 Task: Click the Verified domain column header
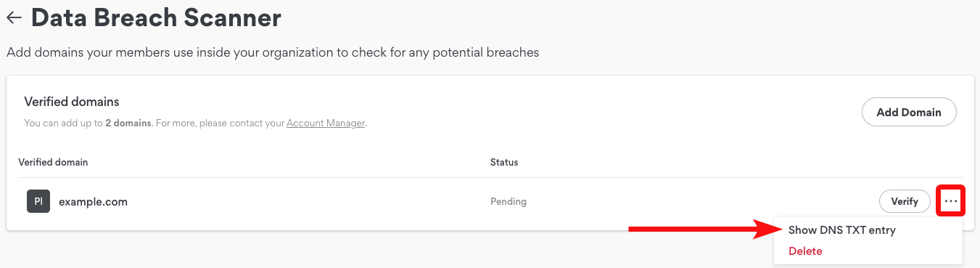click(53, 162)
